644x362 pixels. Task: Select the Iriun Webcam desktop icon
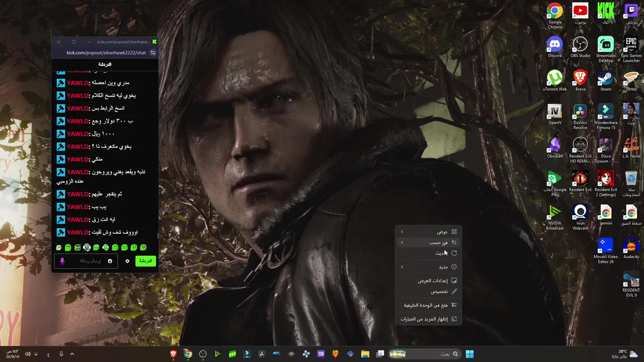click(580, 217)
